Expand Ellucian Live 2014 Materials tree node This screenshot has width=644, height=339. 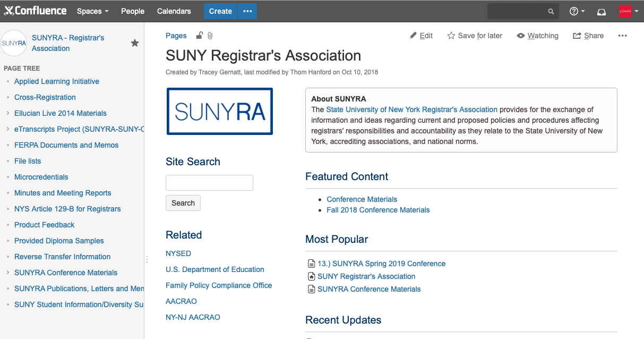pos(8,113)
